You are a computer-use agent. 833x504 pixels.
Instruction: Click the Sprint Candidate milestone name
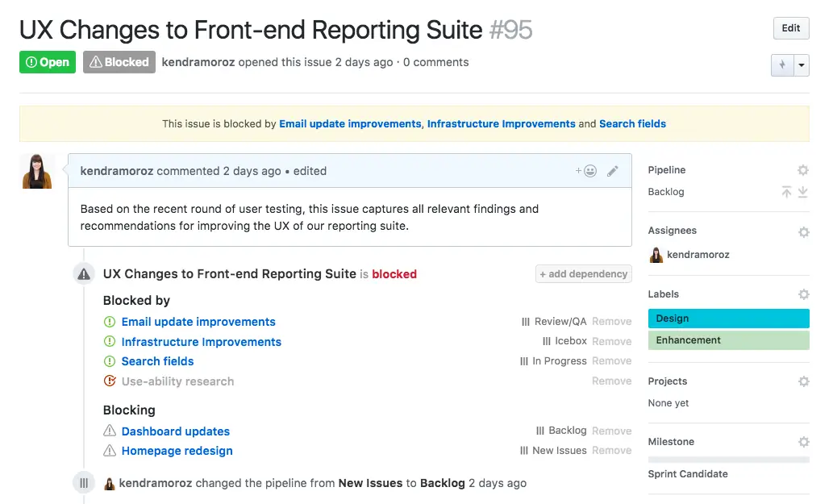(x=687, y=474)
